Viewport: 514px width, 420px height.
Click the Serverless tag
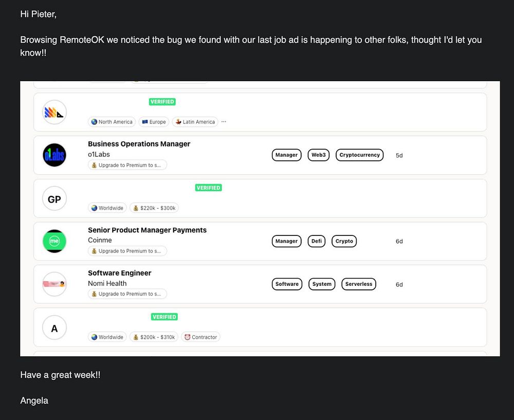pyautogui.click(x=359, y=284)
